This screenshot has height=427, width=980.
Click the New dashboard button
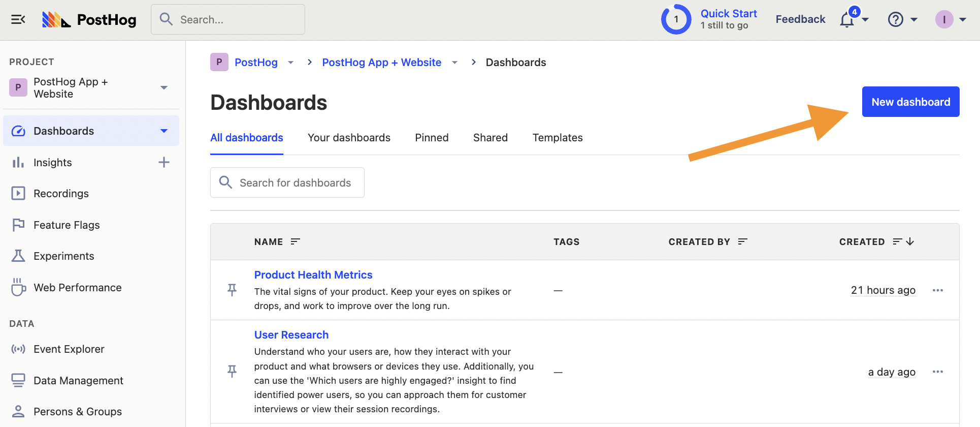click(x=910, y=102)
